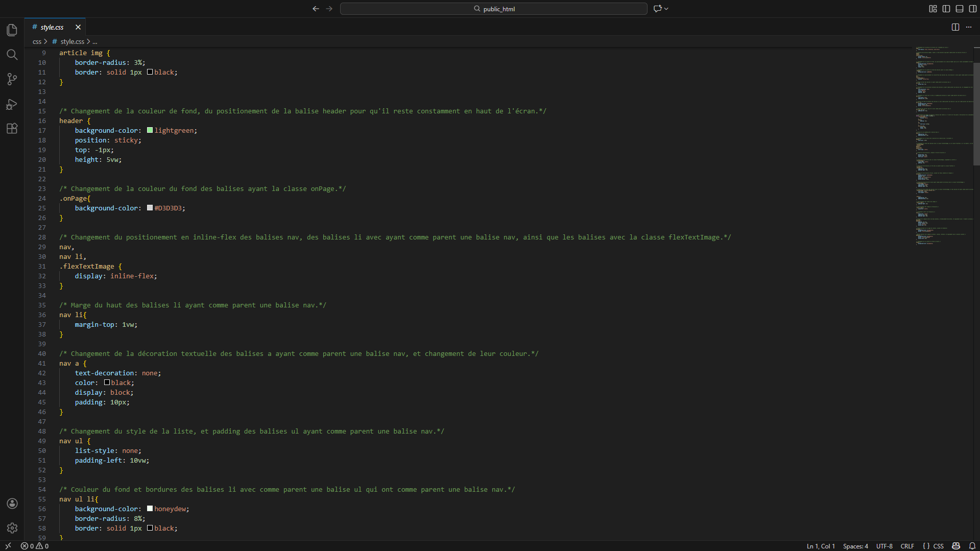Go forward with the right arrow
The width and height of the screenshot is (980, 551).
tap(329, 9)
